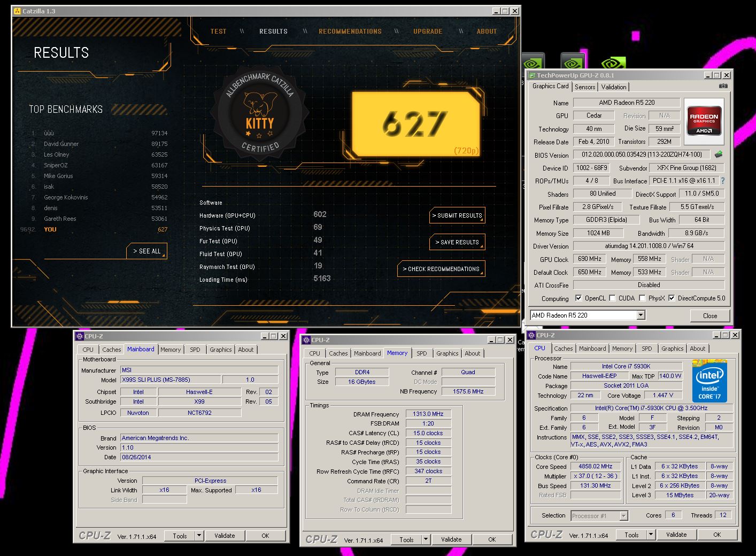Click the SEE ALL benchmarks button
The height and width of the screenshot is (556, 756).
147,251
